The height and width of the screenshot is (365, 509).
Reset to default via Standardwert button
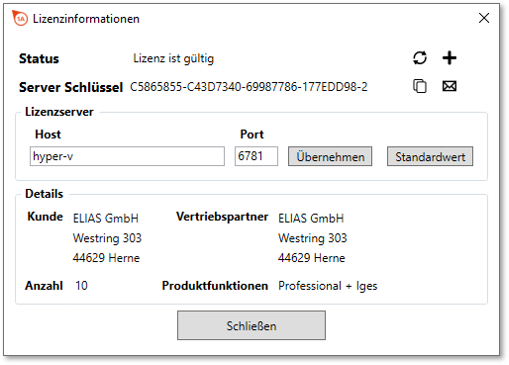430,156
